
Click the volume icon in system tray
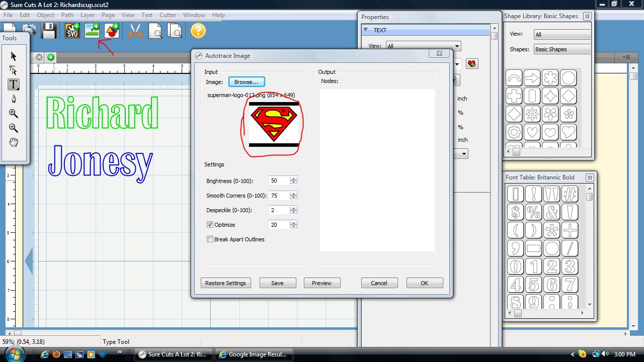[605, 354]
